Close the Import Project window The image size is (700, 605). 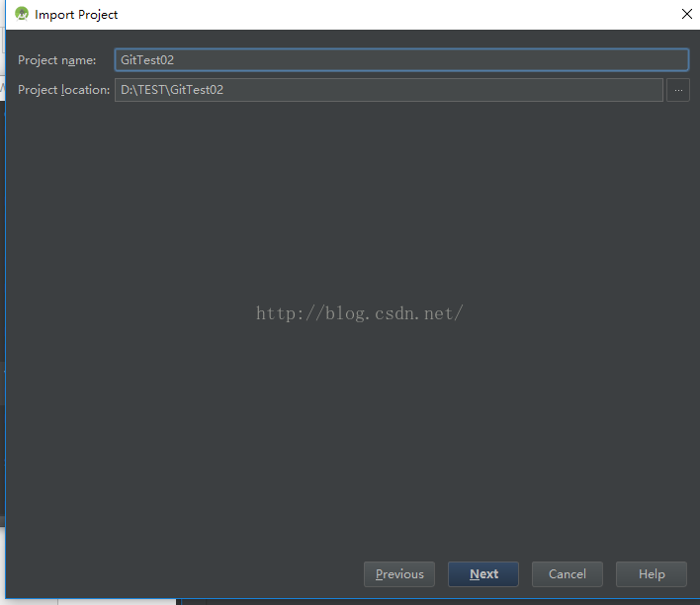(x=686, y=14)
